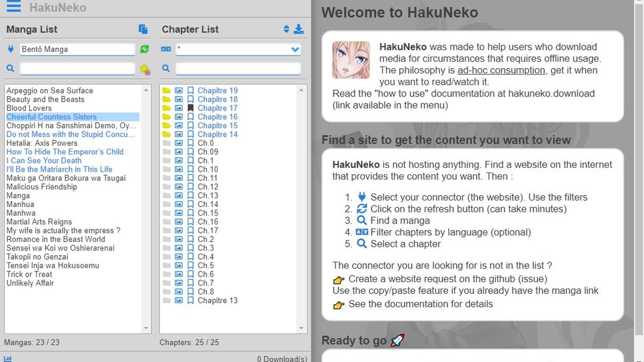This screenshot has width=644, height=362.
Task: Select Beauty and the Beasts manga
Action: 46,99
